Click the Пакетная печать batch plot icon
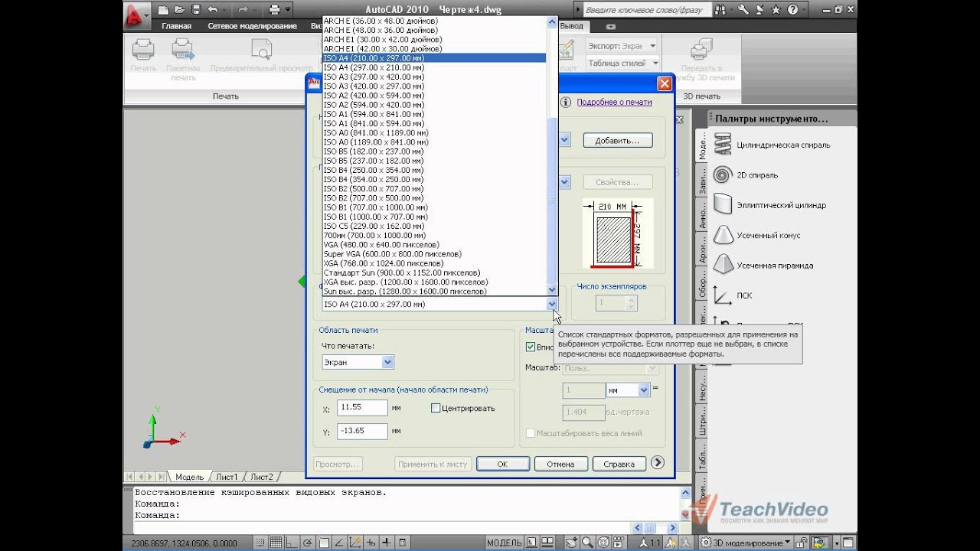The image size is (980, 551). click(183, 50)
